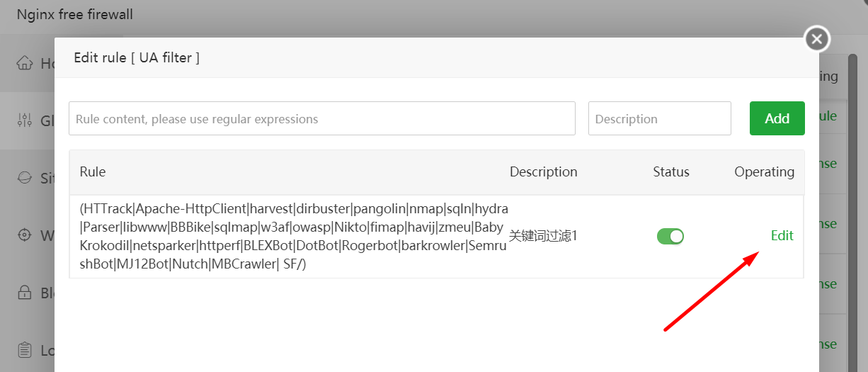Viewport: 868px width, 372px height.
Task: Open the padlock icon in sidebar
Action: click(x=25, y=292)
